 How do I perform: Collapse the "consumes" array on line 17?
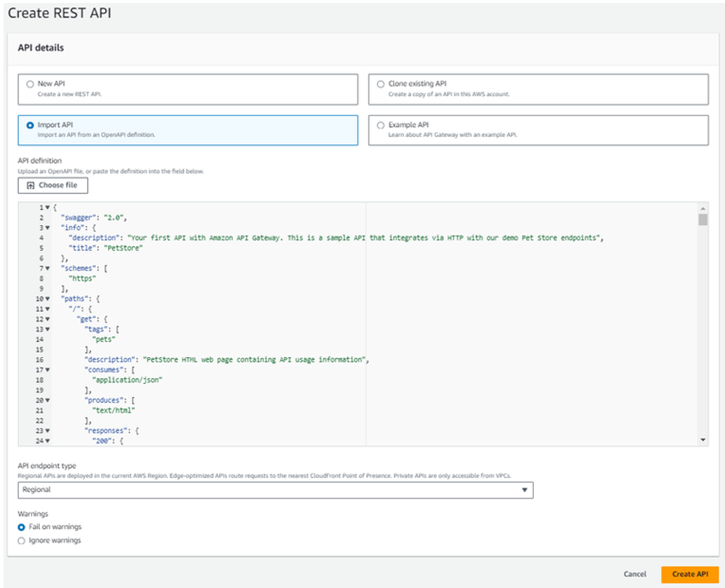pos(47,370)
